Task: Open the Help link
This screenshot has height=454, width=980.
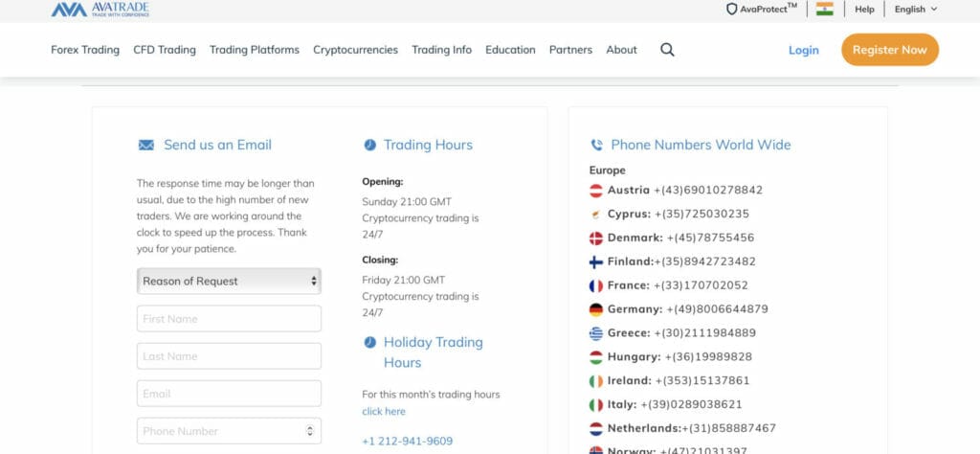Action: [864, 10]
